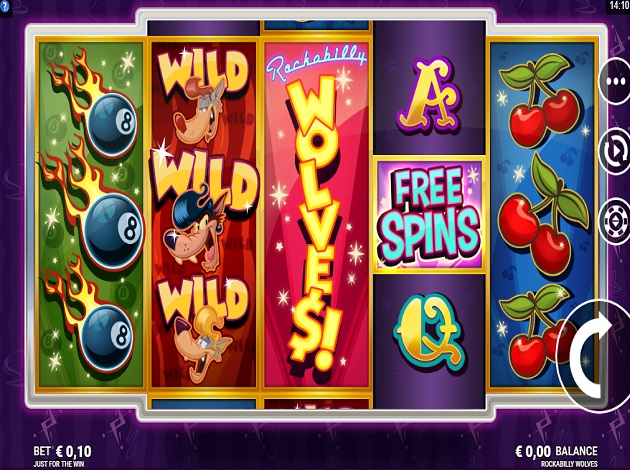Toggle the autoplay circular arrows button

[x=615, y=151]
